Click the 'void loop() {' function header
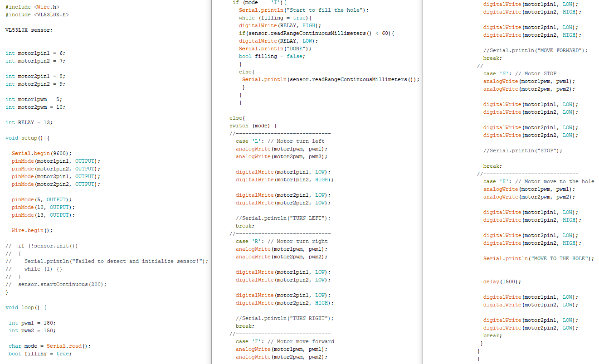Image resolution: width=599 pixels, height=364 pixels. (x=26, y=307)
